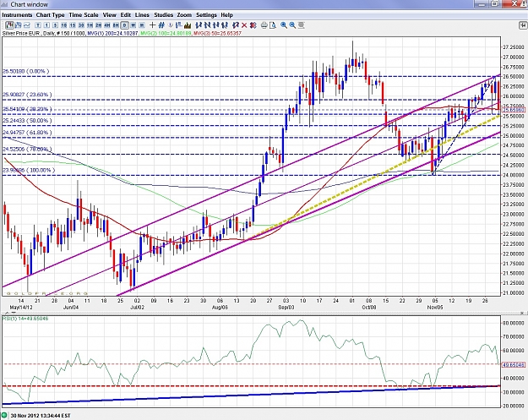
Task: Open the Time Scale menu
Action: click(84, 15)
